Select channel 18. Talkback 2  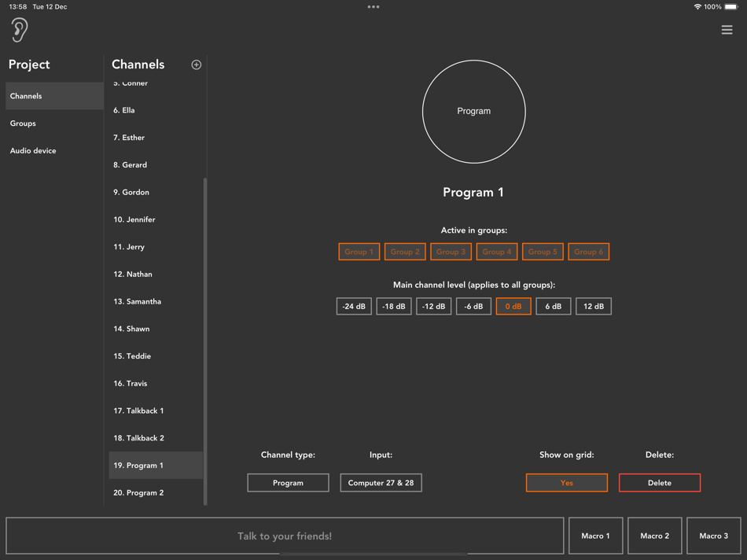(156, 438)
